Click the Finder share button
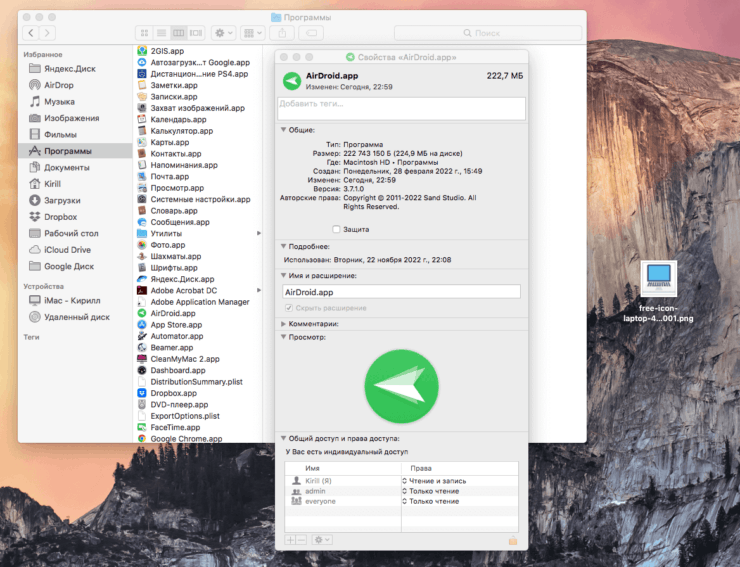Viewport: 740px width, 567px height. click(282, 33)
